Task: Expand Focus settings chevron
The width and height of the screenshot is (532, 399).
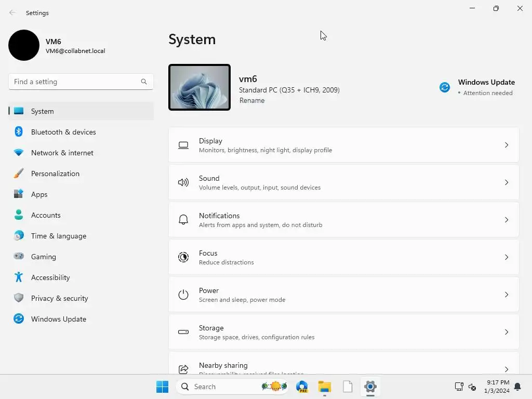Action: [x=506, y=257]
